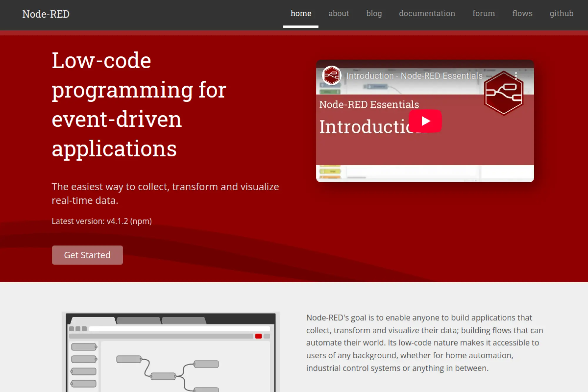Play the Introduction video via YouTube button
This screenshot has width=588, height=392.
point(425,121)
